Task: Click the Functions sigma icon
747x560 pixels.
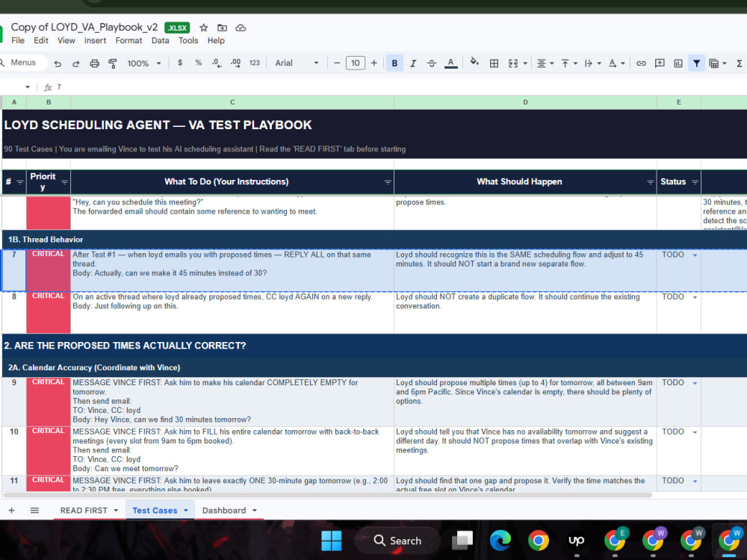Action: click(739, 63)
